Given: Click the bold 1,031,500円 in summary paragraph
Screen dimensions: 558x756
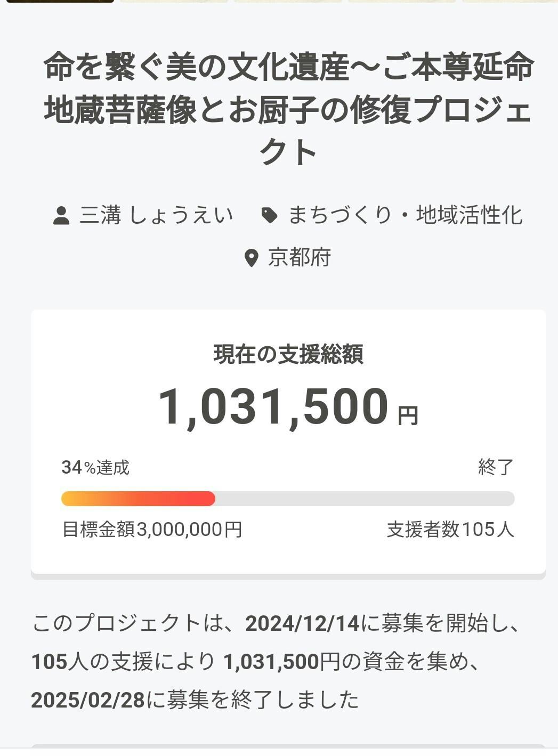Looking at the screenshot, I should click(x=281, y=662).
